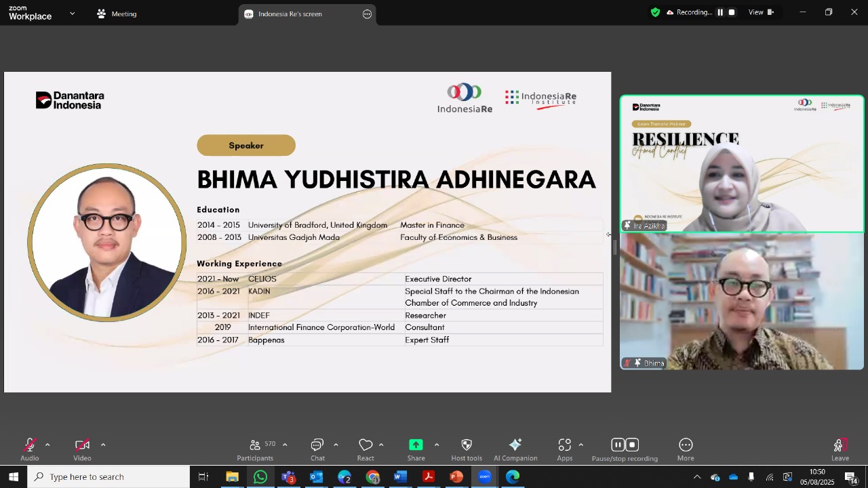Screen dimensions: 868x488
Task: Open WhatsApp from the taskbar
Action: coord(260,476)
